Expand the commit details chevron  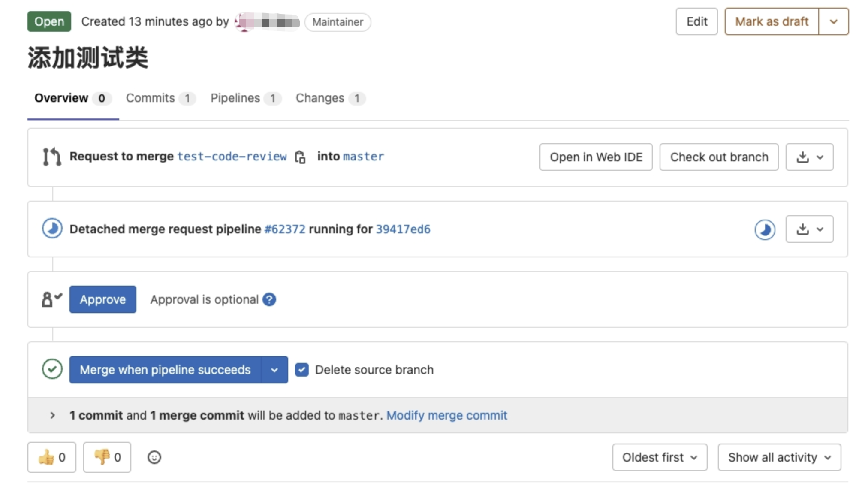(x=52, y=415)
